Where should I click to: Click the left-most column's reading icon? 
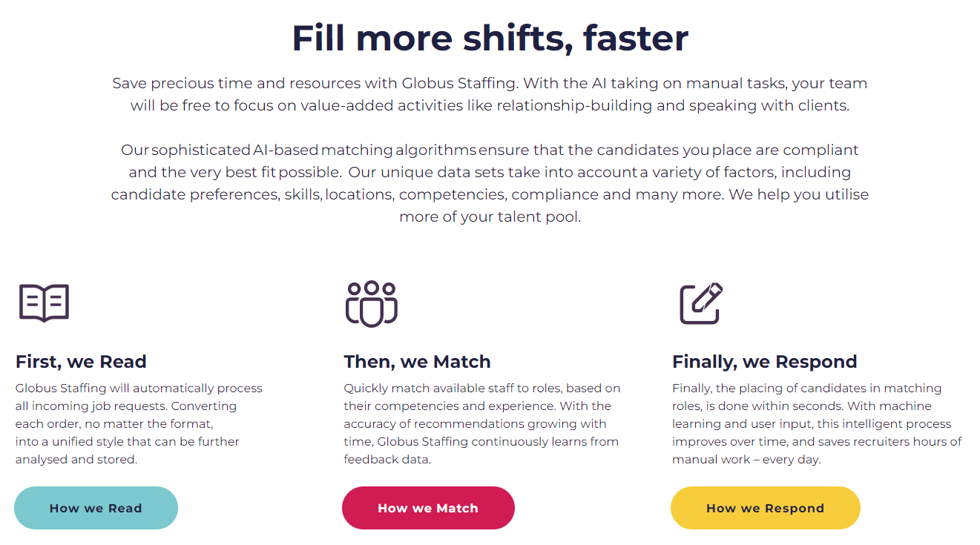tap(44, 302)
